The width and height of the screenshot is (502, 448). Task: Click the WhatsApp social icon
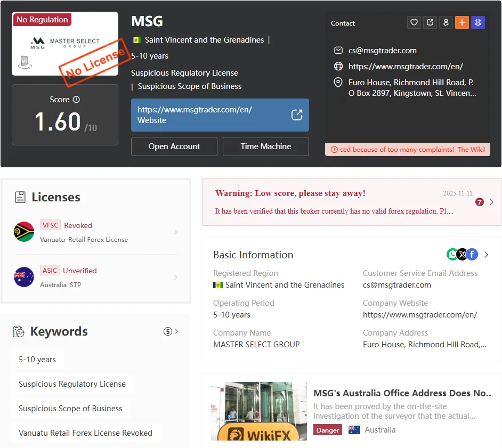[x=452, y=255]
